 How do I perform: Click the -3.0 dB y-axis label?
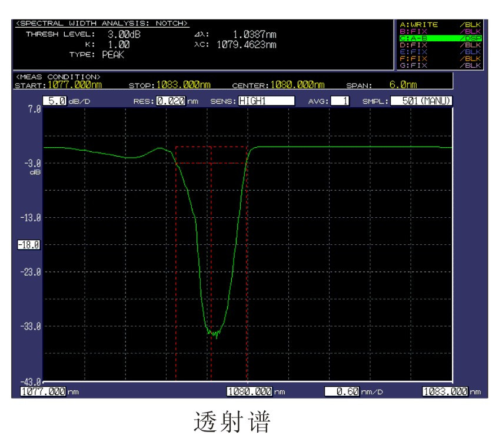[x=32, y=164]
